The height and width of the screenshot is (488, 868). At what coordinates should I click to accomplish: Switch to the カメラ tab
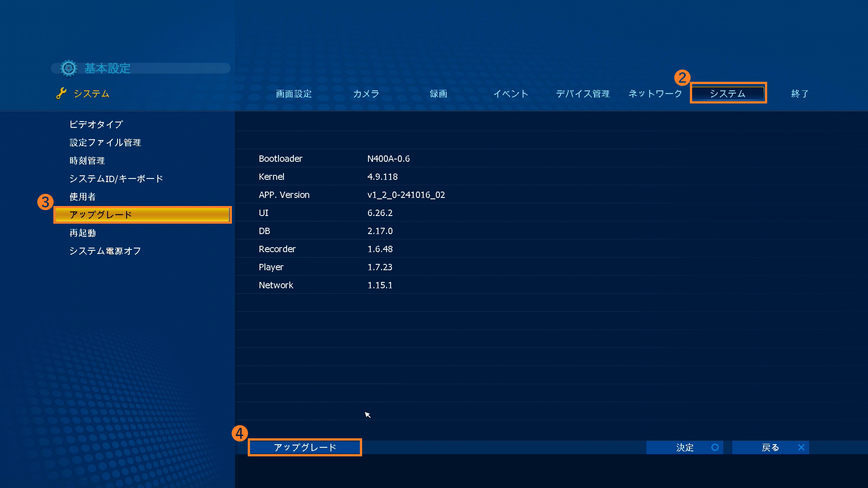click(x=366, y=94)
